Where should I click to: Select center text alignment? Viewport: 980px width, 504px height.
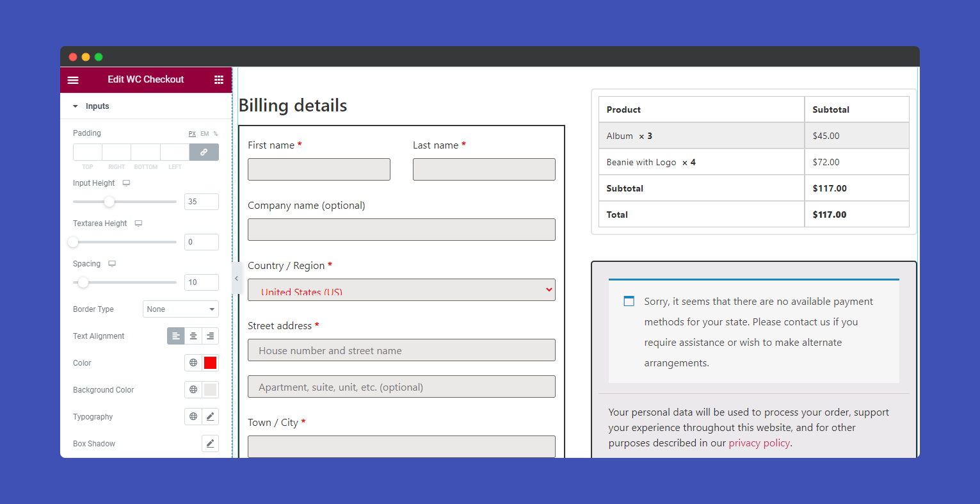point(193,336)
